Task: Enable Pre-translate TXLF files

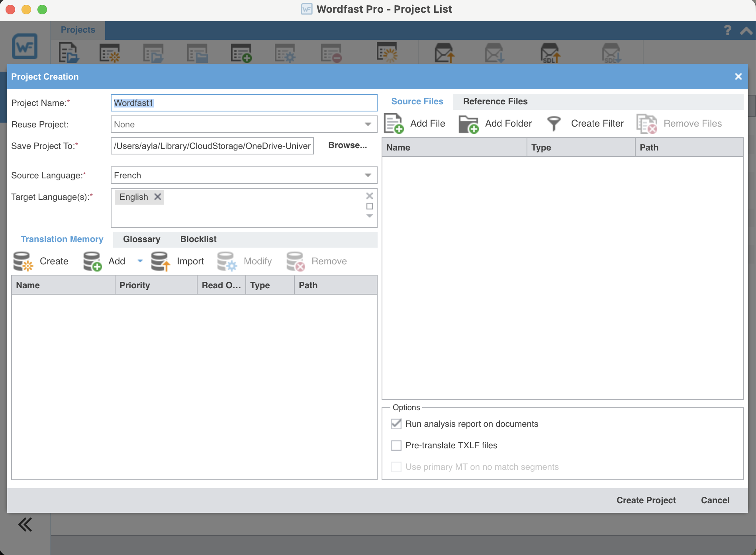Action: [396, 445]
